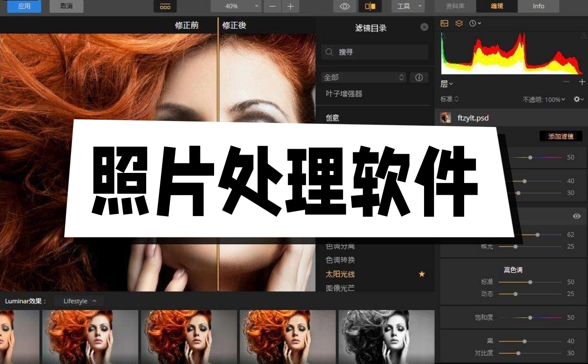Click the filmstrip icon in the toolbar
Image resolution: width=588 pixels, height=364 pixels.
164,6
